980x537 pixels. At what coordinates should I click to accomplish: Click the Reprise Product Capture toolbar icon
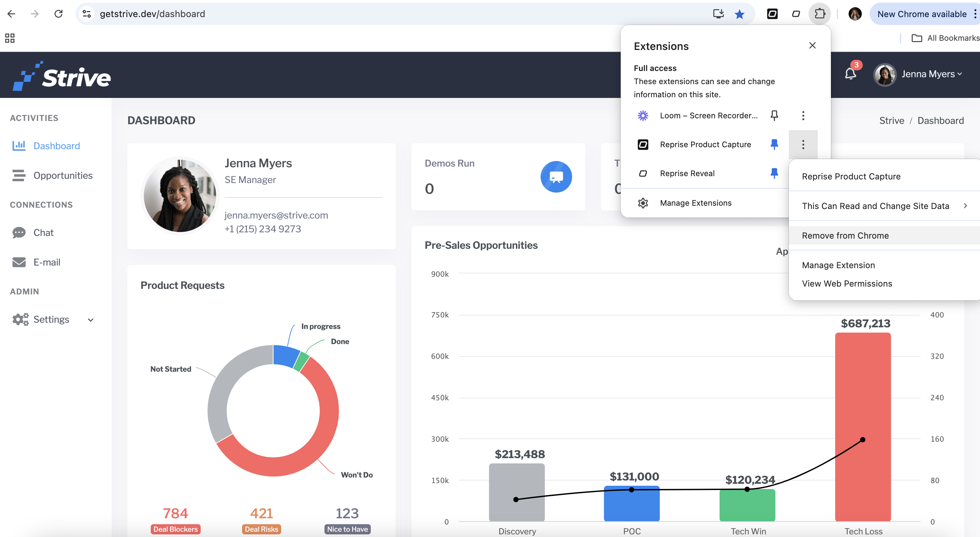[772, 14]
